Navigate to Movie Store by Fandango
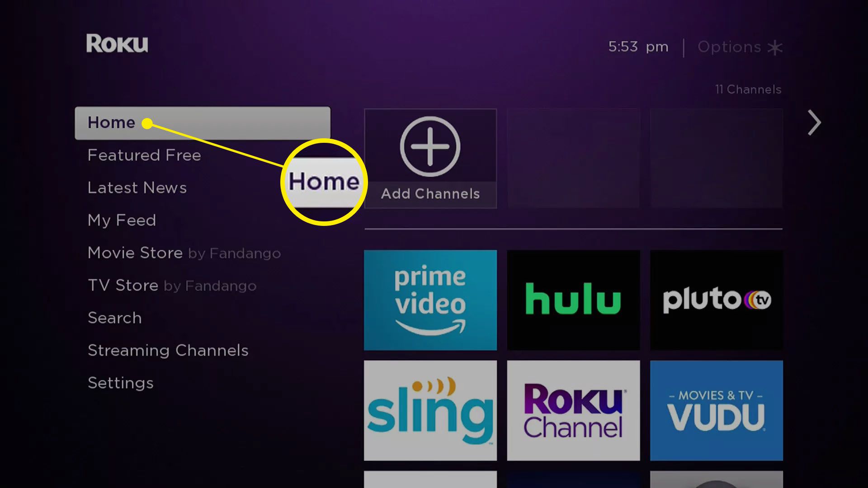 pyautogui.click(x=184, y=252)
